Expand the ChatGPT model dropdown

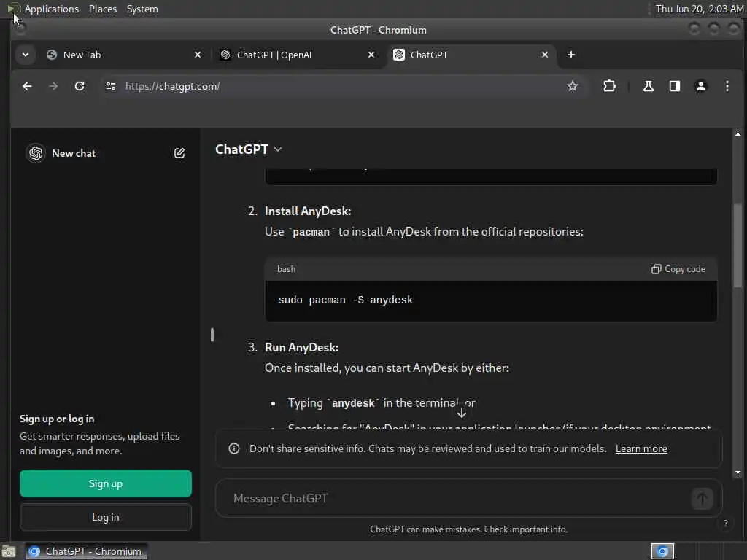click(249, 149)
